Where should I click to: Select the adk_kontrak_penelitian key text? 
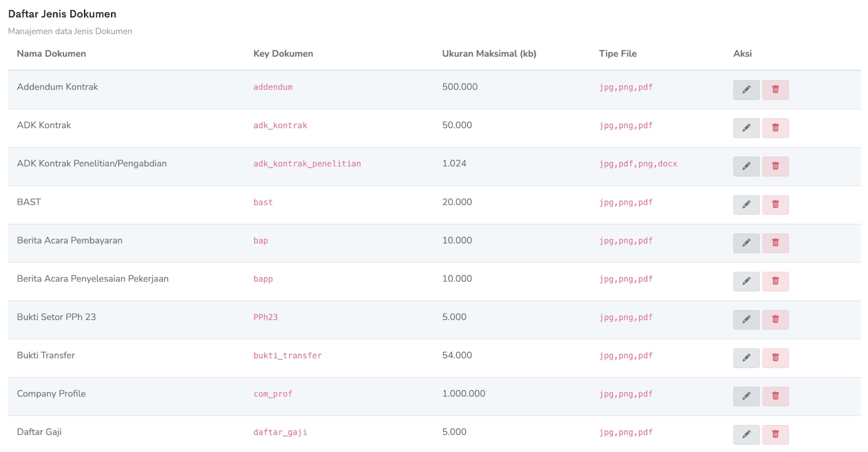pyautogui.click(x=307, y=164)
